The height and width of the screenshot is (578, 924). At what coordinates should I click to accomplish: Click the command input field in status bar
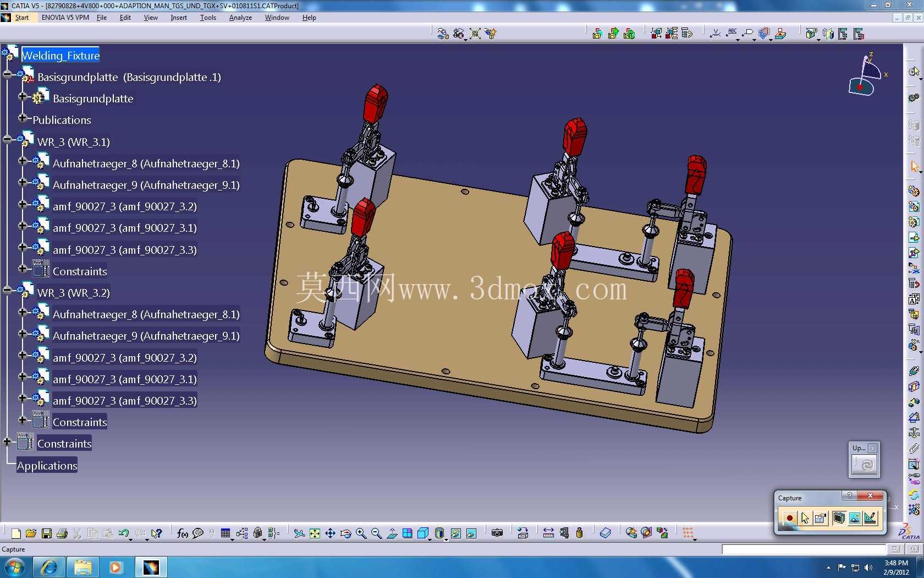(804, 549)
